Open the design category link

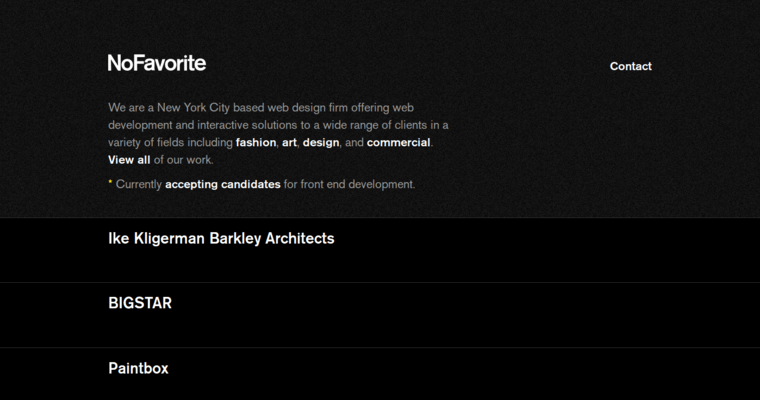point(321,143)
